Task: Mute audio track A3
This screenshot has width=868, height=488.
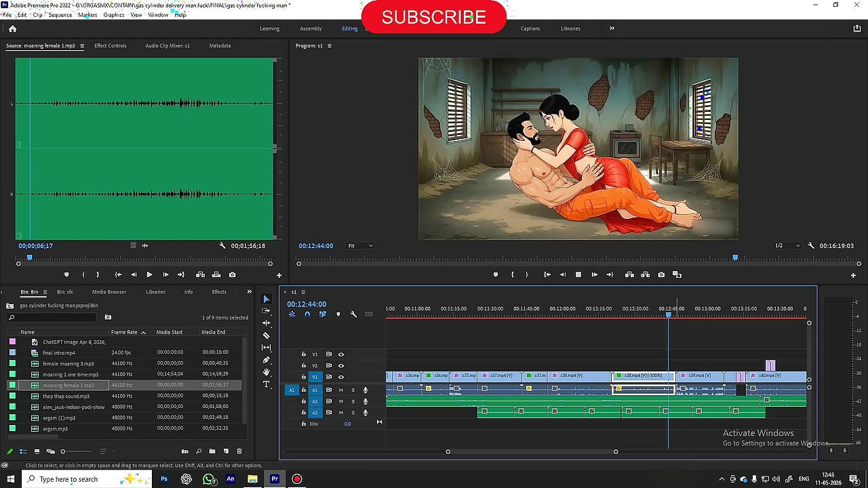Action: pyautogui.click(x=341, y=412)
